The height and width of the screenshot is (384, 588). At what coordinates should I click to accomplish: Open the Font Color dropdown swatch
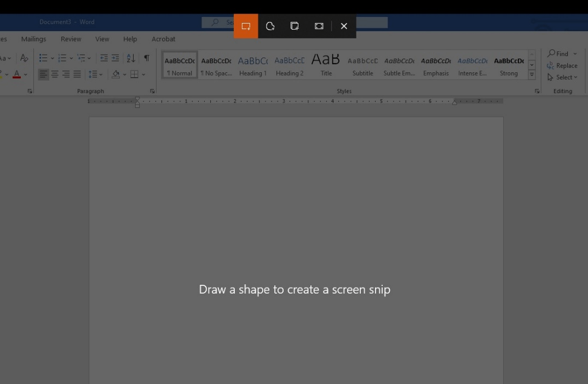pyautogui.click(x=25, y=74)
